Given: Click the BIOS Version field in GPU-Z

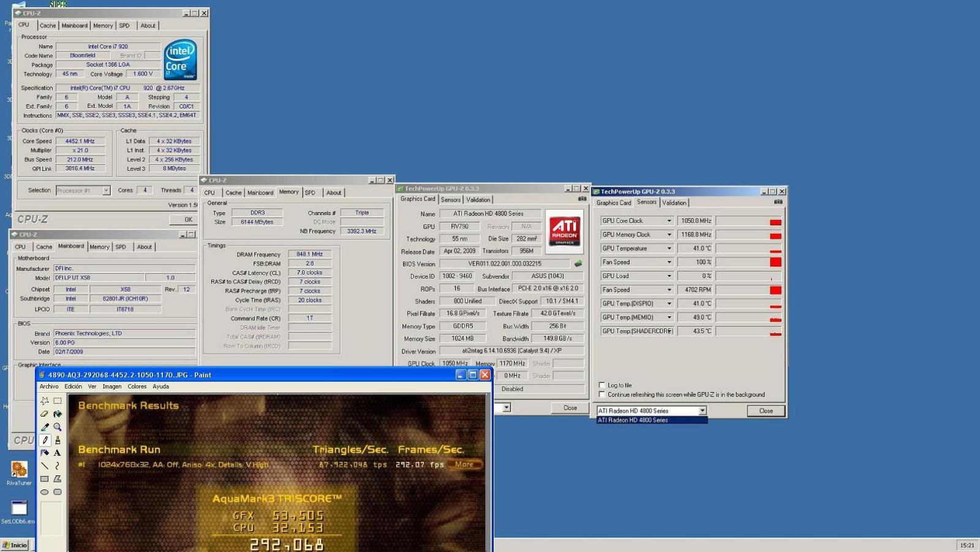Looking at the screenshot, I should [x=505, y=263].
